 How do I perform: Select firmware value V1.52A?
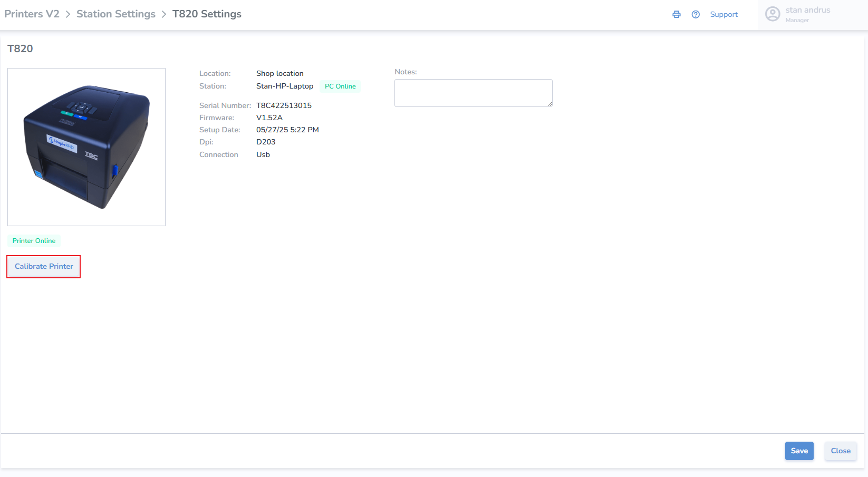pyautogui.click(x=269, y=118)
